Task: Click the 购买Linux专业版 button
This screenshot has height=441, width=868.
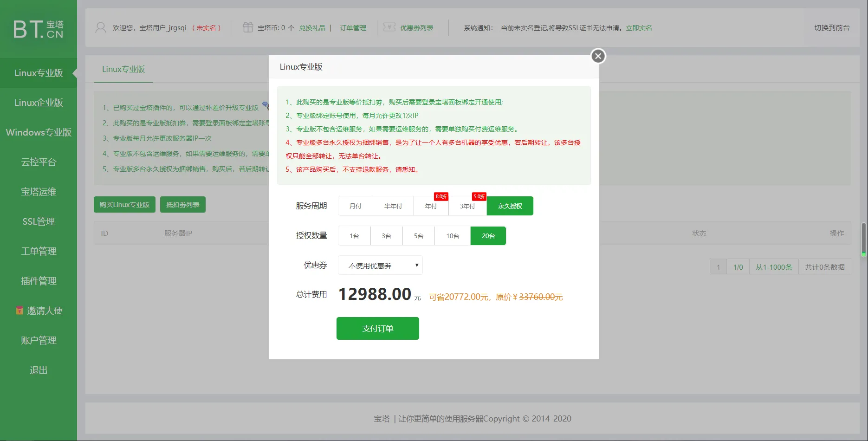Action: pos(124,204)
